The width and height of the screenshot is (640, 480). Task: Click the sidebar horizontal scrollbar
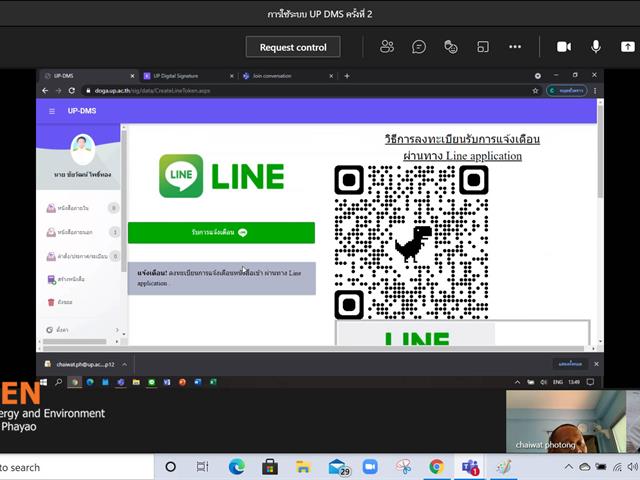tap(77, 341)
